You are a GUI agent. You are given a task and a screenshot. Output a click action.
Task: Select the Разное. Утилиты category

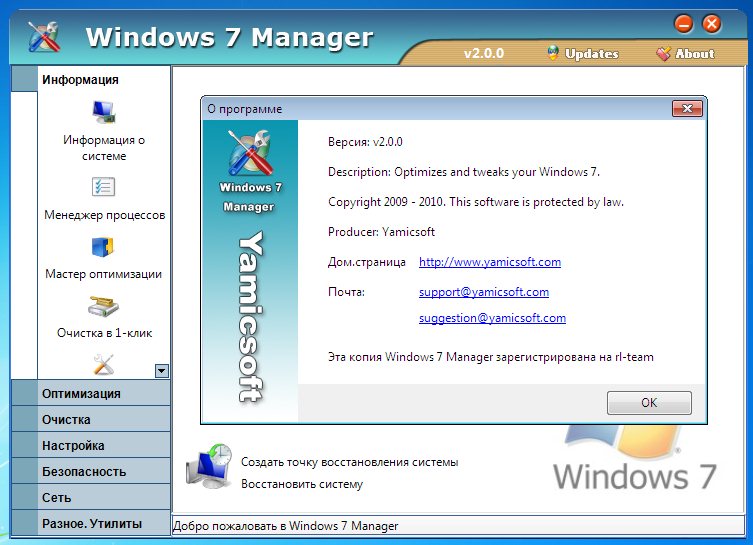91,523
